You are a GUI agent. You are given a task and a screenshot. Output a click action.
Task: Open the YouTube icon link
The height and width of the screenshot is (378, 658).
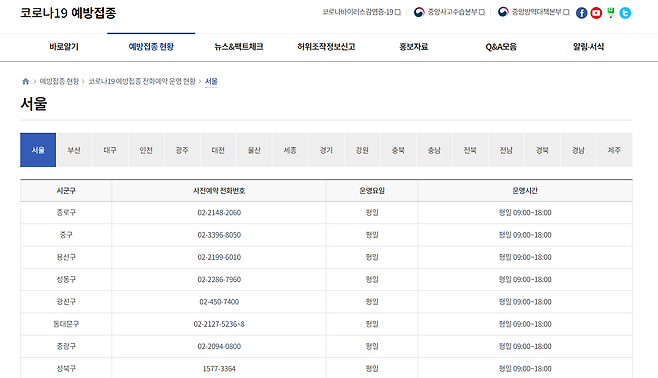tap(596, 13)
